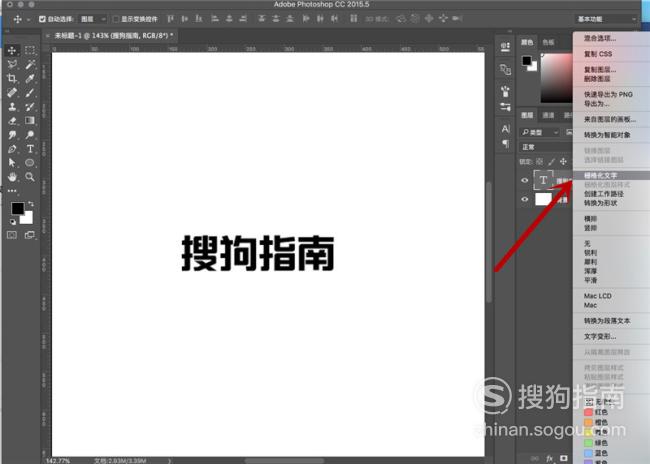The height and width of the screenshot is (464, 650).
Task: Select the Path Selection arrow tool
Action: (x=12, y=163)
